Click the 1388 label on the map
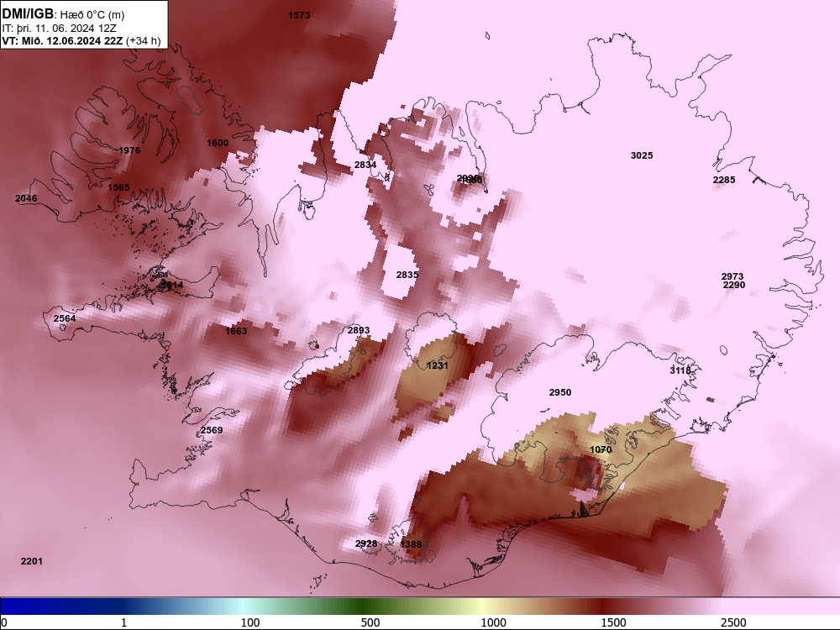Viewport: 840px width, 630px height. [x=411, y=544]
